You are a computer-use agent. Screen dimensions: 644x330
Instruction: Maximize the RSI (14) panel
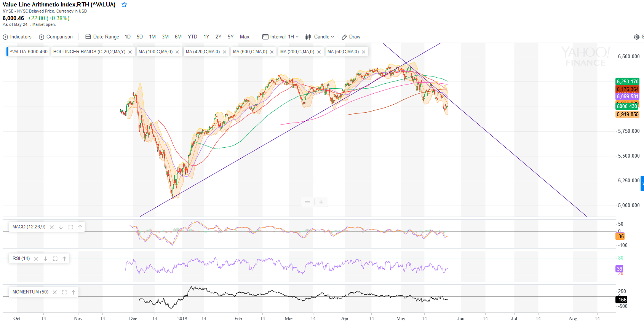click(55, 259)
